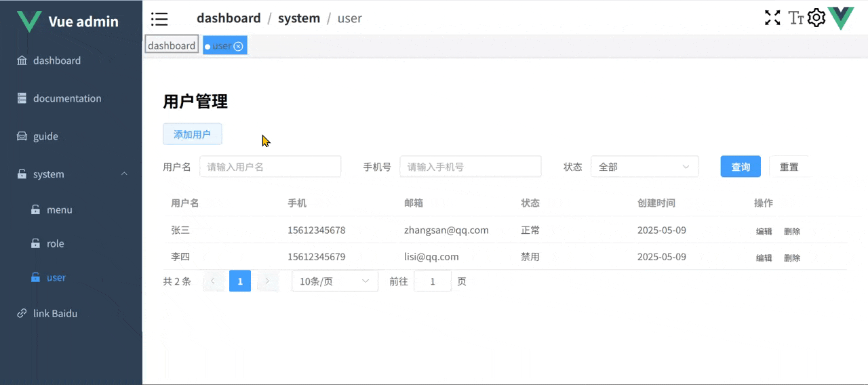Click the cell 李四
The height and width of the screenshot is (385, 868).
tap(180, 257)
